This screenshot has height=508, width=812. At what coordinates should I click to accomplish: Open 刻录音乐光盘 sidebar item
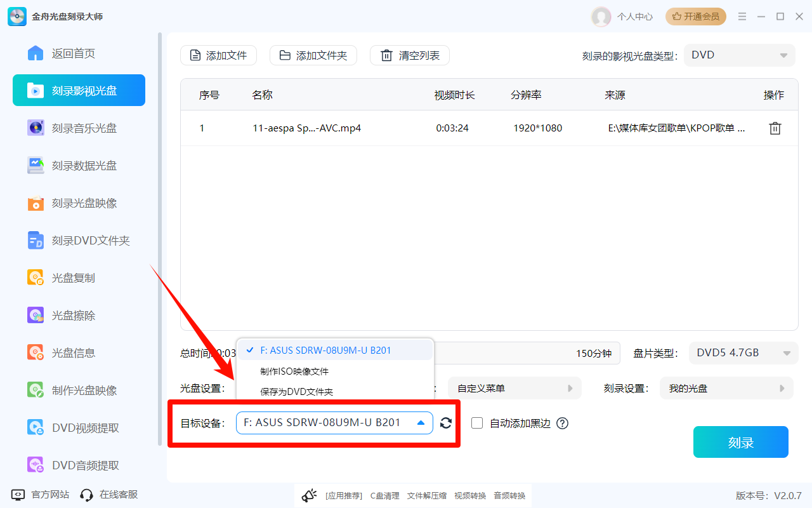click(79, 128)
